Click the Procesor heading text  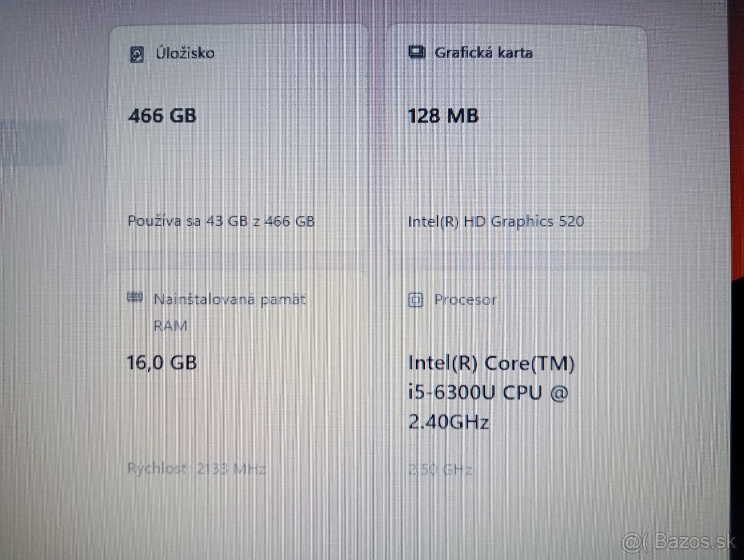(465, 300)
